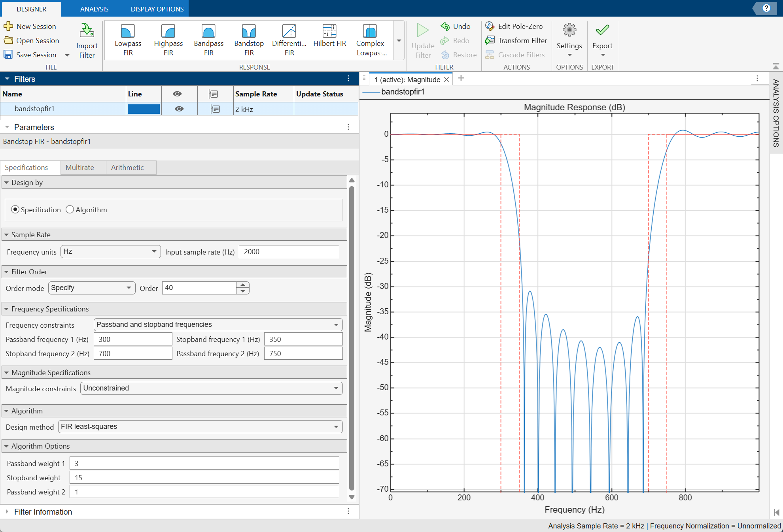Toggle visibility of bandstopfir1
Viewport: 783px width, 532px height.
tap(179, 109)
